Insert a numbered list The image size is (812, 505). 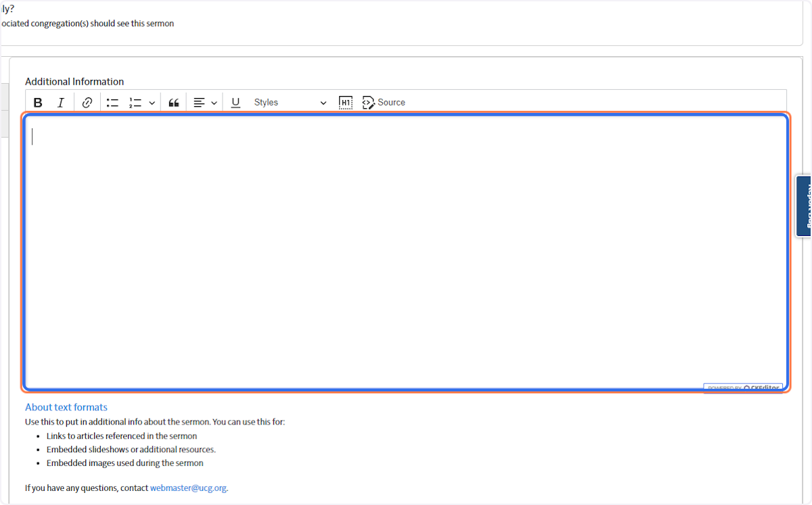135,103
